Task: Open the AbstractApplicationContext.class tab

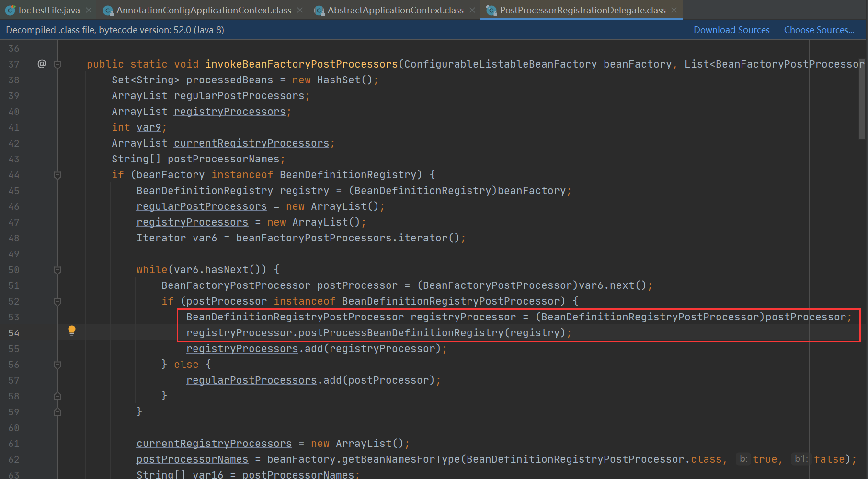Action: pyautogui.click(x=395, y=10)
